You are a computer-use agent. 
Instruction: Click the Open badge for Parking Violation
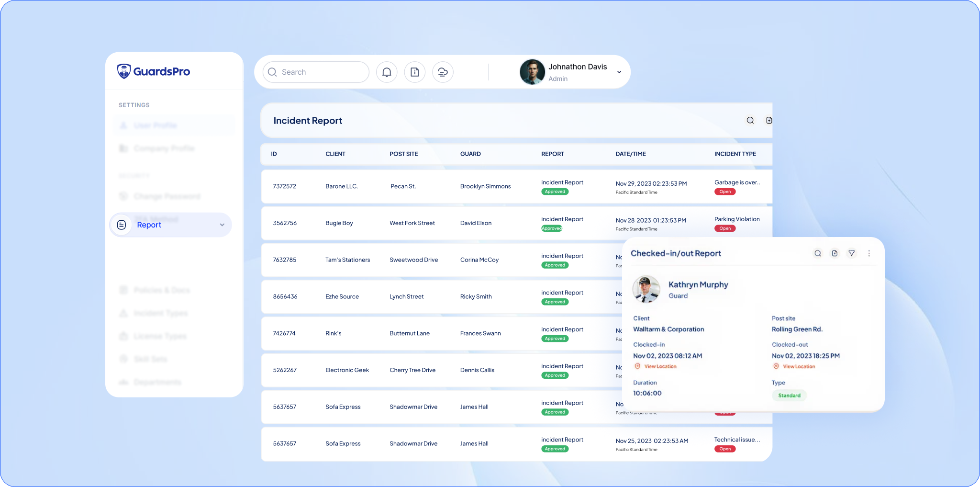pos(724,228)
